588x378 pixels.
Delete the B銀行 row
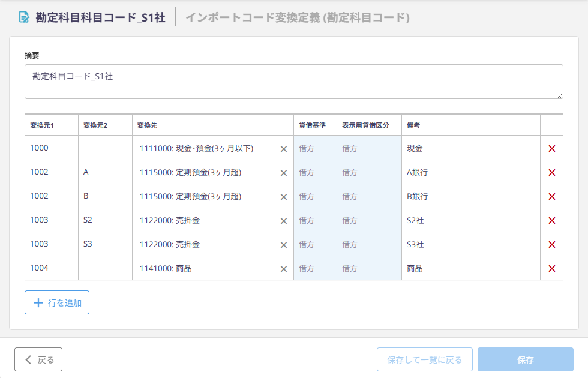(x=551, y=197)
